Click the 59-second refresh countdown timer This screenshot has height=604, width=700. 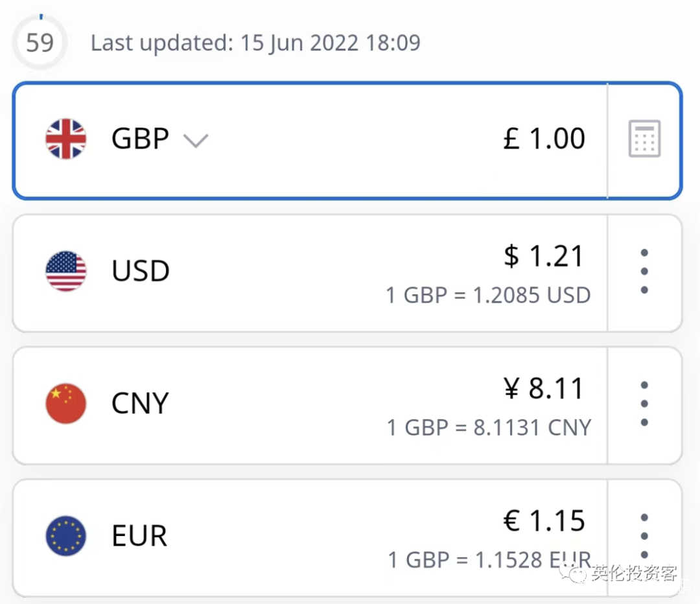click(x=40, y=43)
